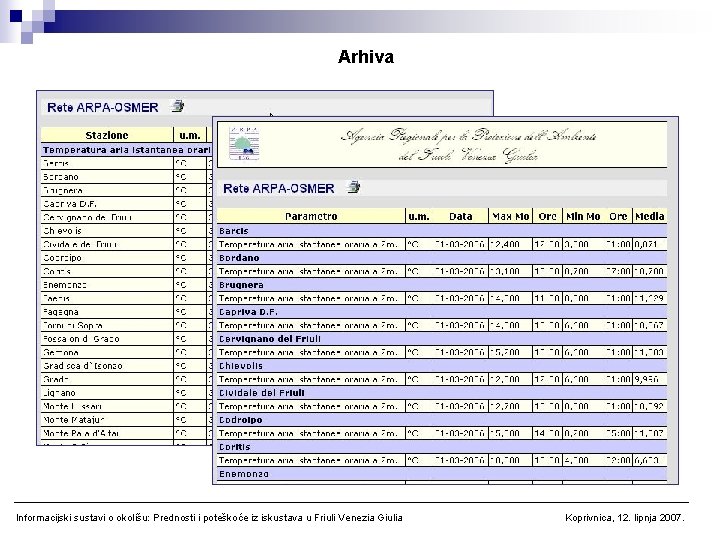Click the Parametro column header

[x=311, y=216]
